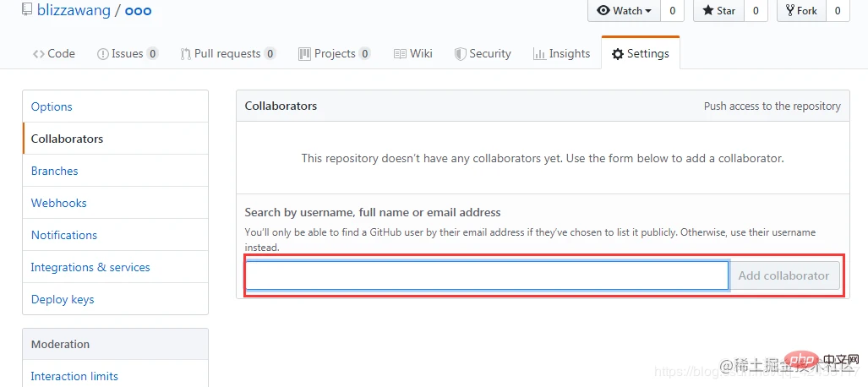Open the Watch dropdown menu
This screenshot has width=868, height=387.
(x=625, y=10)
